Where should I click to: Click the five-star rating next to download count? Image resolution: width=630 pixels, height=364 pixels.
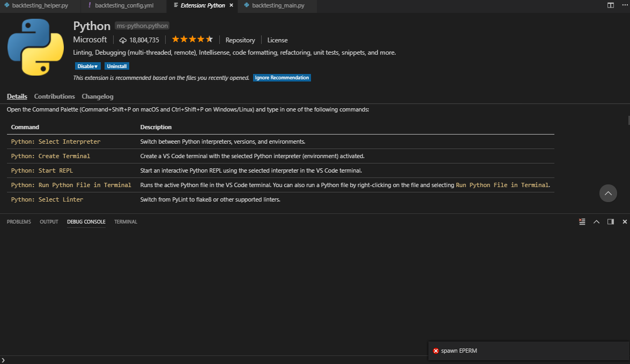coord(192,39)
